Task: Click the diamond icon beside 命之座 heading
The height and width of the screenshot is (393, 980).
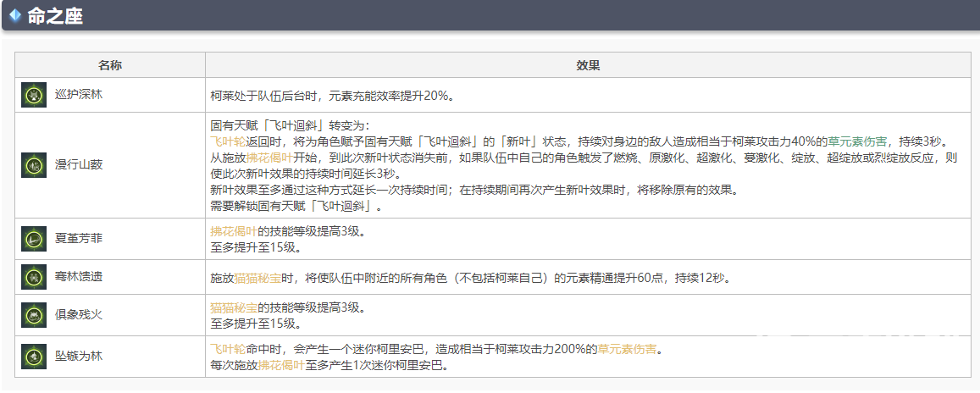Action: 15,15
